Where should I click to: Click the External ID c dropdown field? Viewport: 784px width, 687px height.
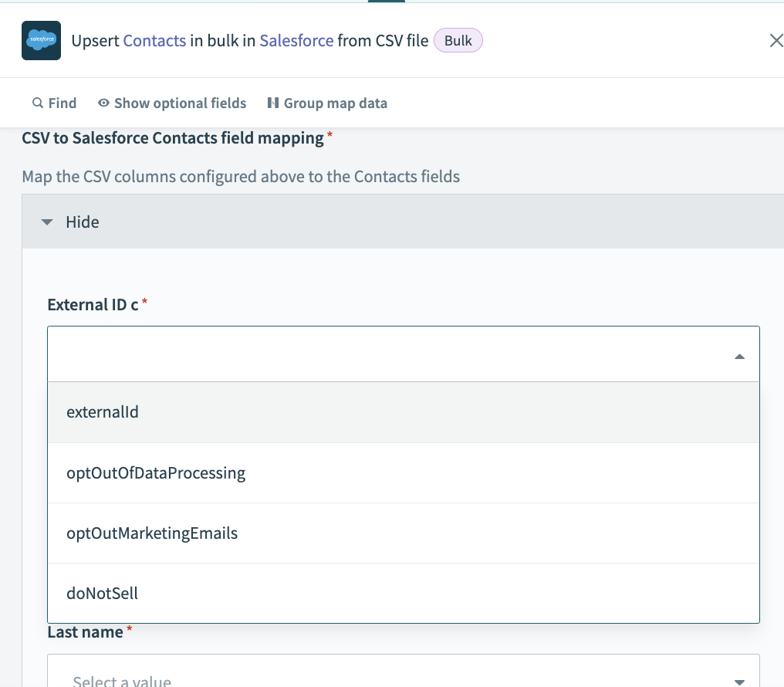click(x=404, y=354)
